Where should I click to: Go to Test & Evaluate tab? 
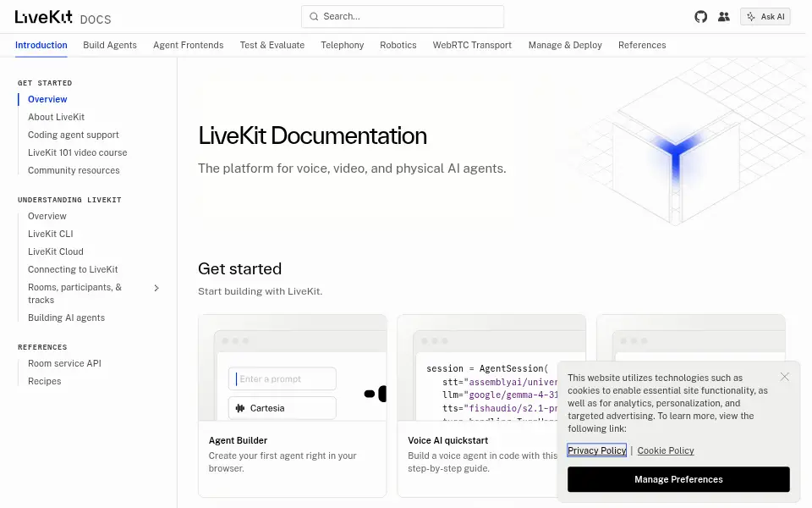coord(272,45)
